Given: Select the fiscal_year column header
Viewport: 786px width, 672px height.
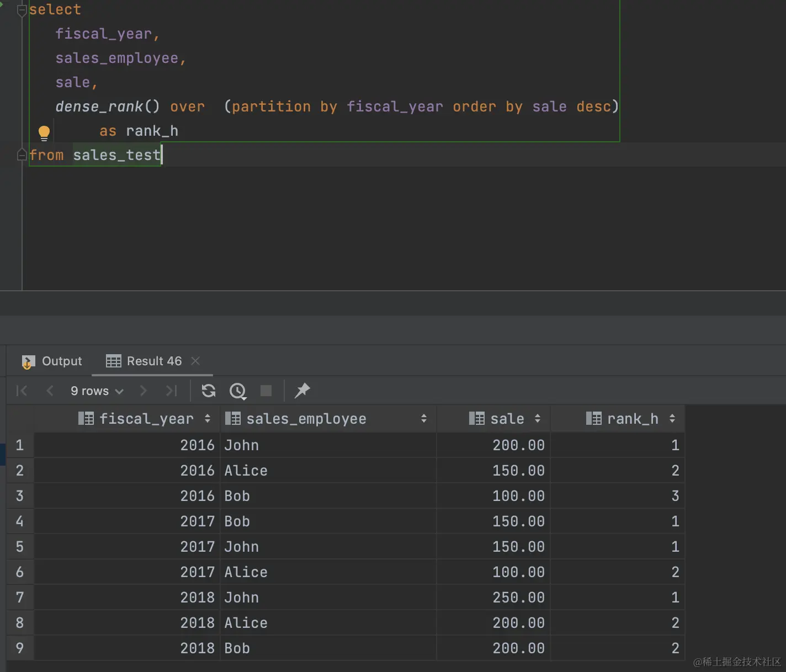Looking at the screenshot, I should (127, 419).
